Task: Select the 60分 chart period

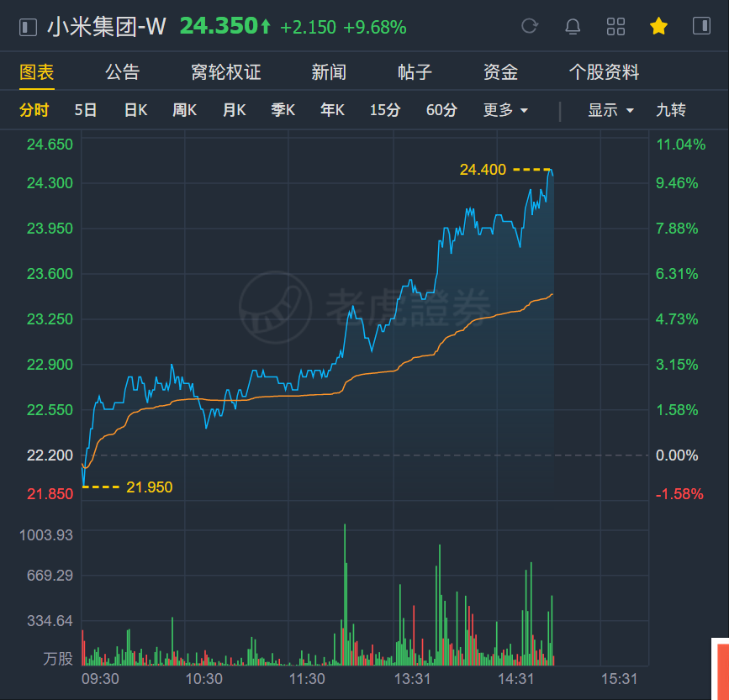Action: (x=441, y=110)
